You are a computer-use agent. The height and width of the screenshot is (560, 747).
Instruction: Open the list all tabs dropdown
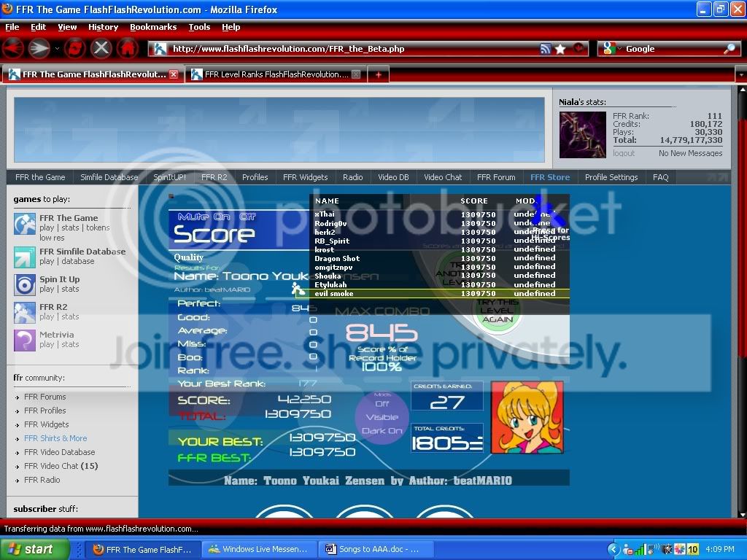click(x=740, y=74)
